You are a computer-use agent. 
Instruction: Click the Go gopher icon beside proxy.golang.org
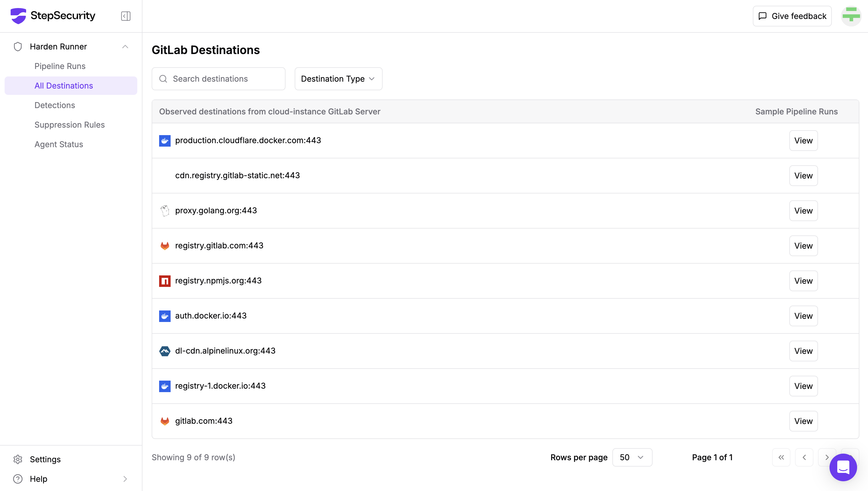[165, 211]
